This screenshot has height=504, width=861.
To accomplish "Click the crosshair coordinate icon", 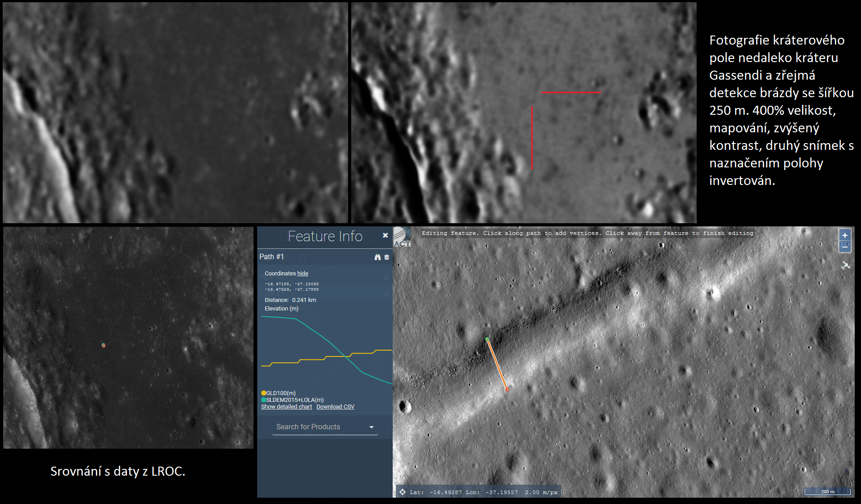I will click(x=403, y=492).
